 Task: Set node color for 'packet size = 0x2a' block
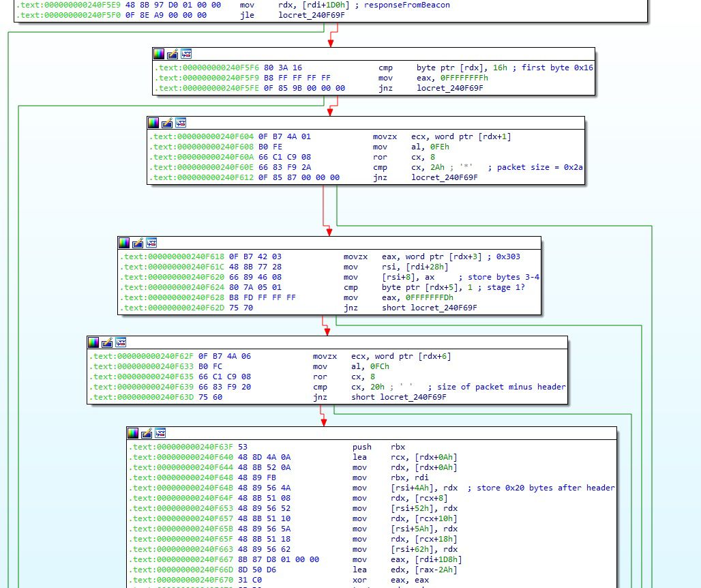pos(153,123)
